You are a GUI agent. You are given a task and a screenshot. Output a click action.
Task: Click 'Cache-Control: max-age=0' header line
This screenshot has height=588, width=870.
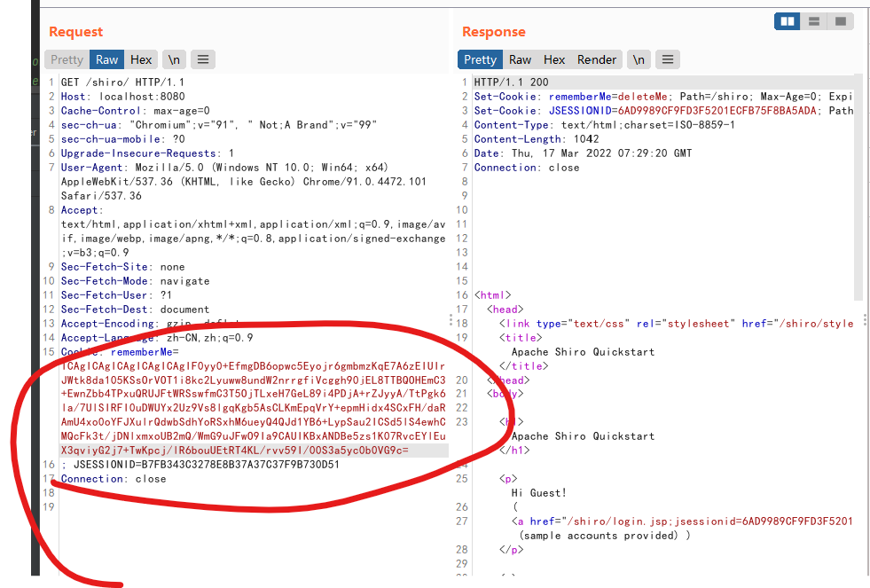(x=136, y=110)
